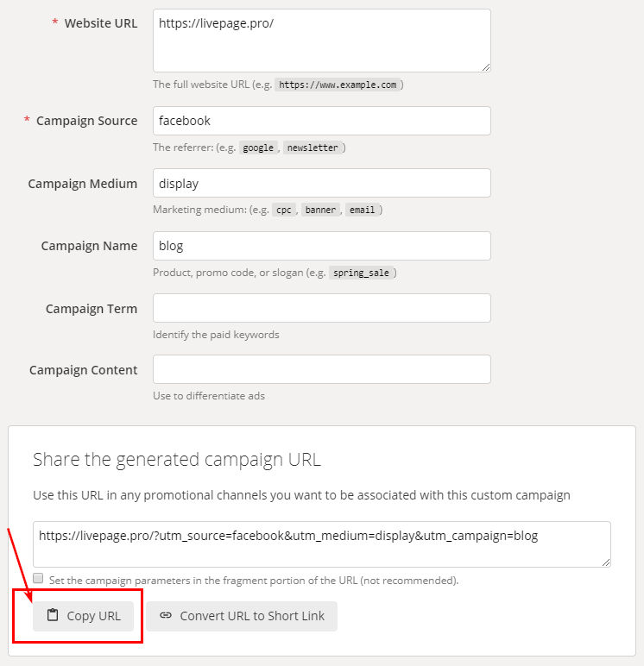Click the empty Campaign Content input
Screen dimensions: 644x666
321,369
